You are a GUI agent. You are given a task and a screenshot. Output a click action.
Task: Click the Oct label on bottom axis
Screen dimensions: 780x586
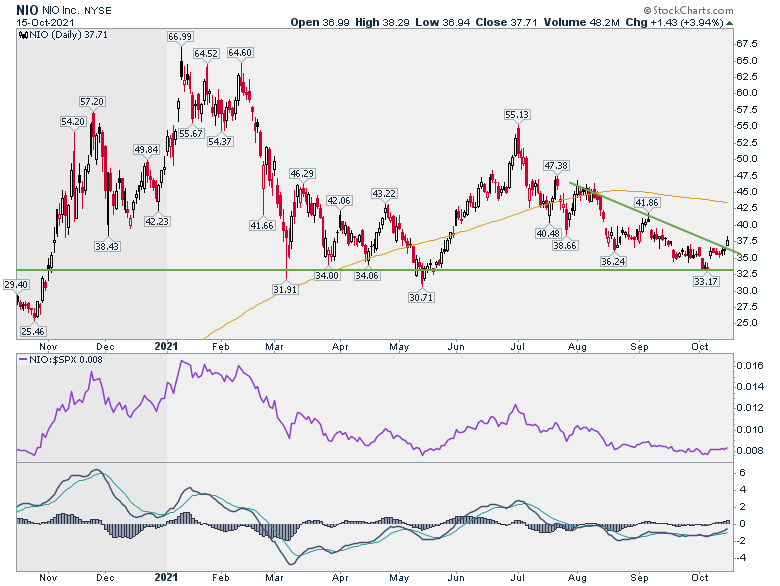point(699,578)
